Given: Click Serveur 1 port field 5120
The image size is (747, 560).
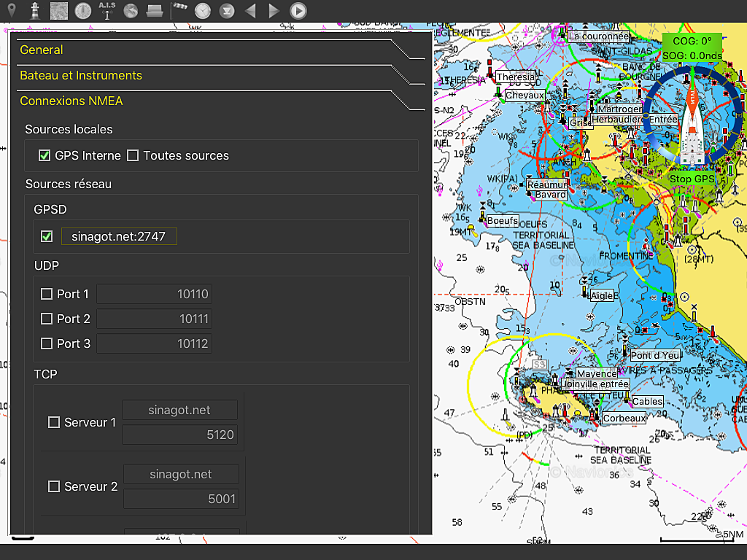Looking at the screenshot, I should click(179, 435).
